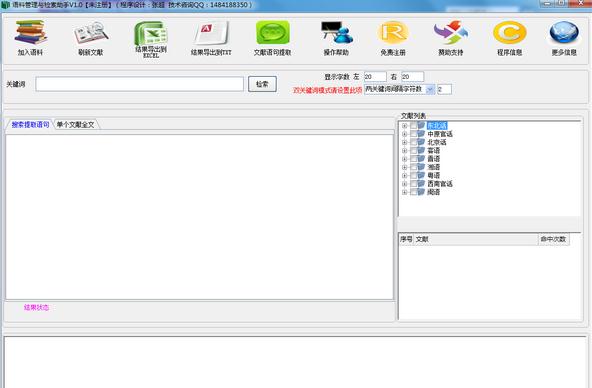Open the two-keyword interval dropdown
This screenshot has width=592, height=388.
click(430, 89)
